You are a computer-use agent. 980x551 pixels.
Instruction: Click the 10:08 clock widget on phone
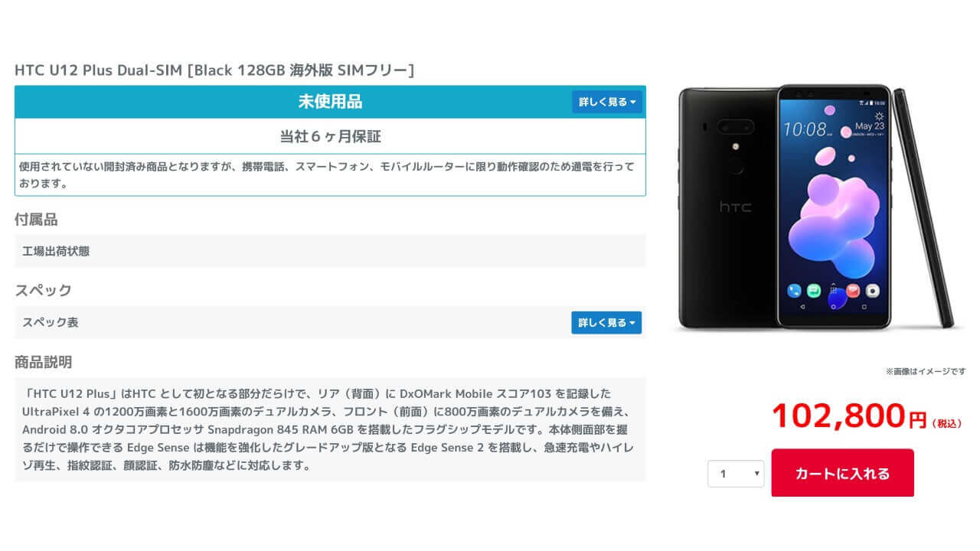[x=807, y=129]
